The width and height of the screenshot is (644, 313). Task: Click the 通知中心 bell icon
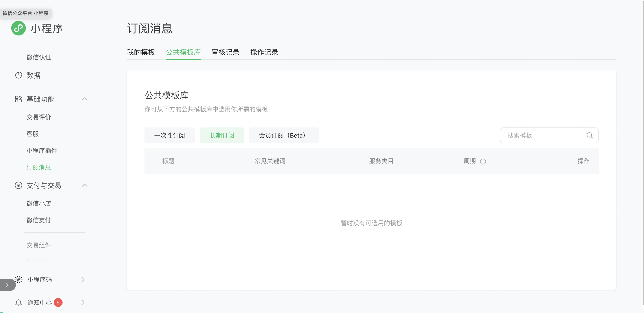(x=18, y=302)
